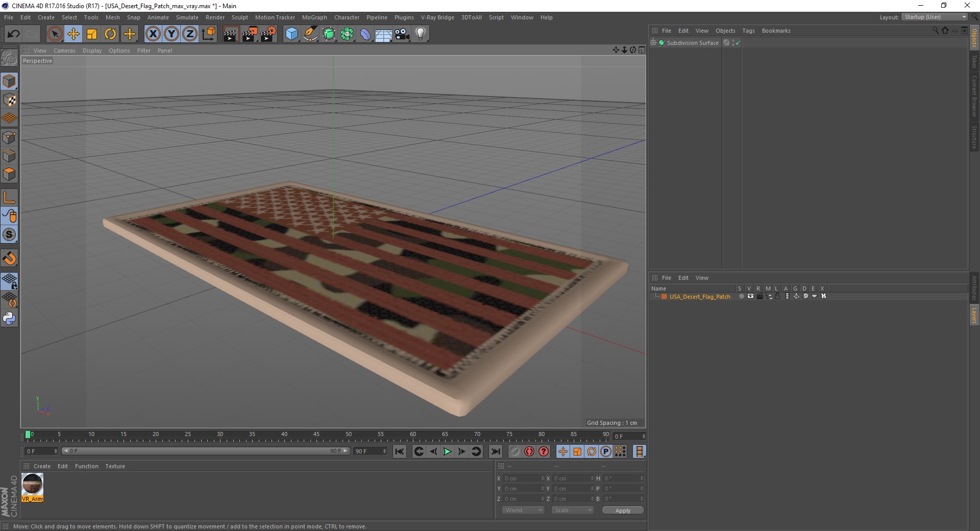Add a Camera object

coord(402,34)
